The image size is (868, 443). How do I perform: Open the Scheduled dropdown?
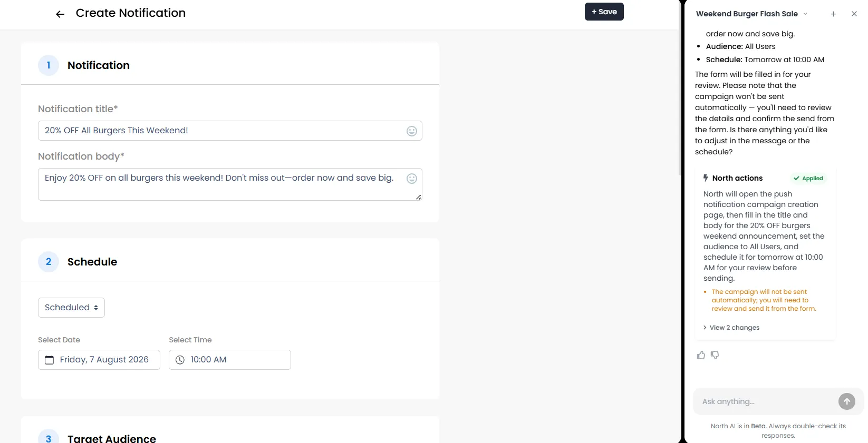(x=71, y=308)
